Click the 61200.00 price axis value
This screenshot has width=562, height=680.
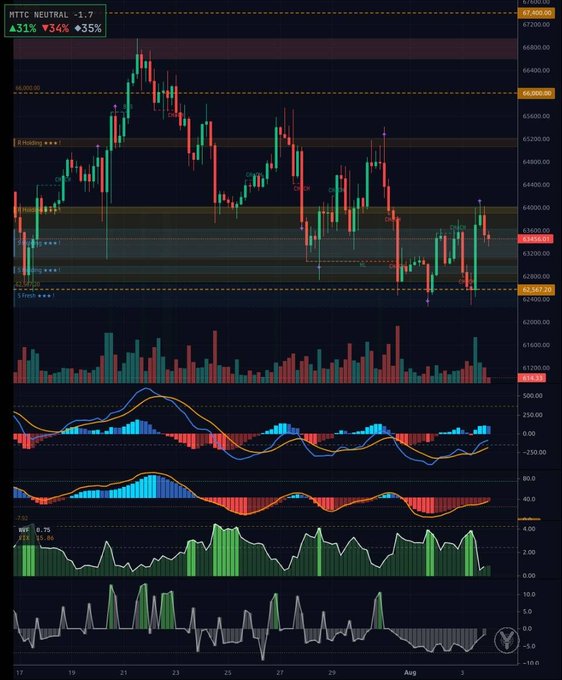point(536,368)
